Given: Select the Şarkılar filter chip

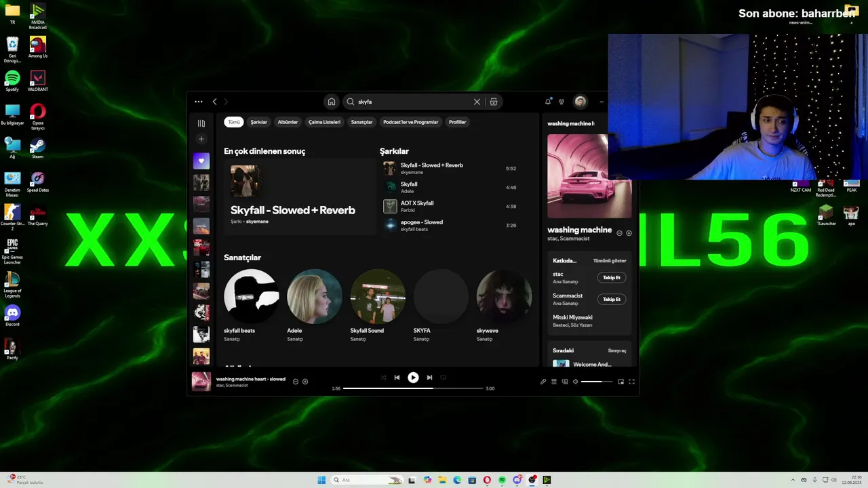Looking at the screenshot, I should click(259, 122).
